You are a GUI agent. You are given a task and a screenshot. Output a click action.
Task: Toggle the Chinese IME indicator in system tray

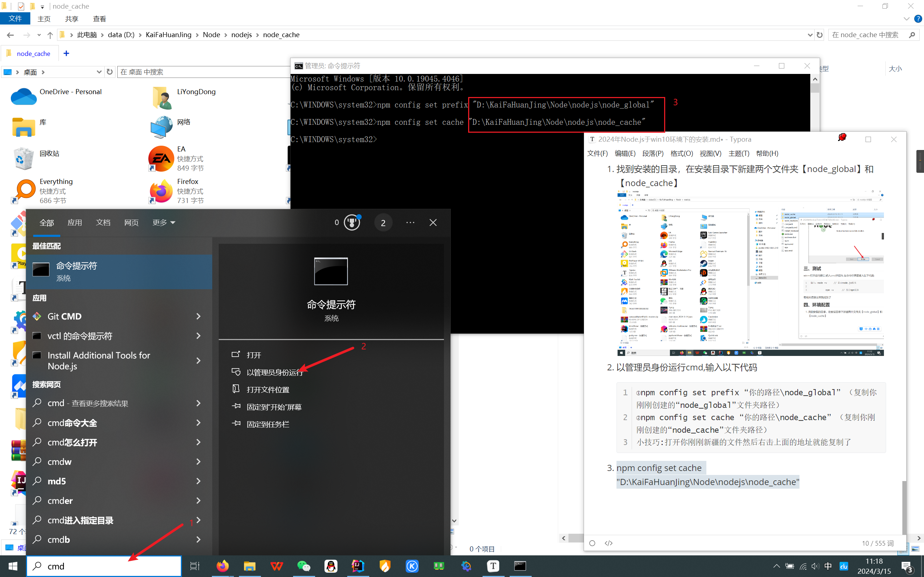click(x=828, y=566)
